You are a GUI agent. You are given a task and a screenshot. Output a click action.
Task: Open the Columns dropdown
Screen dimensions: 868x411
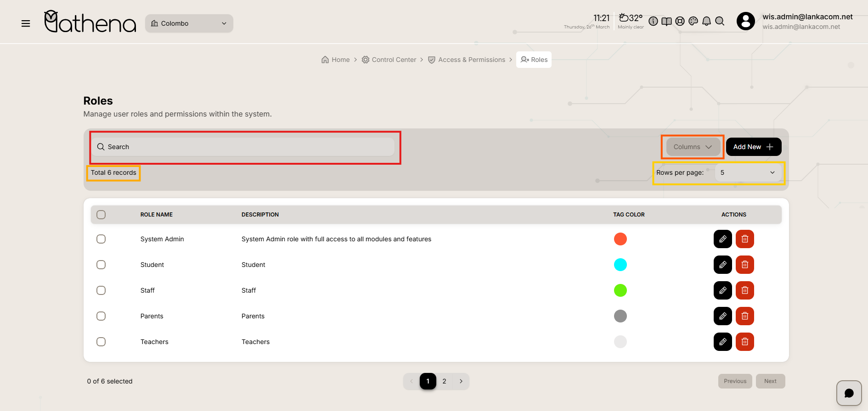pos(693,147)
